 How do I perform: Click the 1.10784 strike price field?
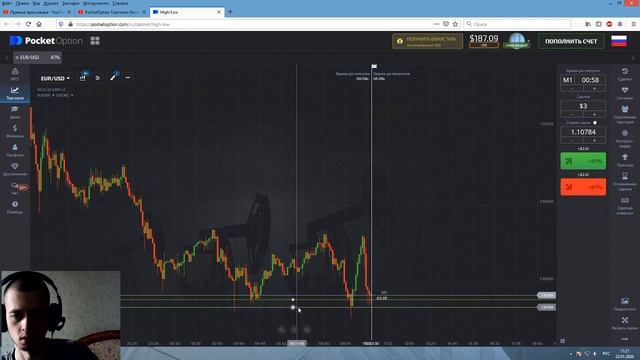583,132
